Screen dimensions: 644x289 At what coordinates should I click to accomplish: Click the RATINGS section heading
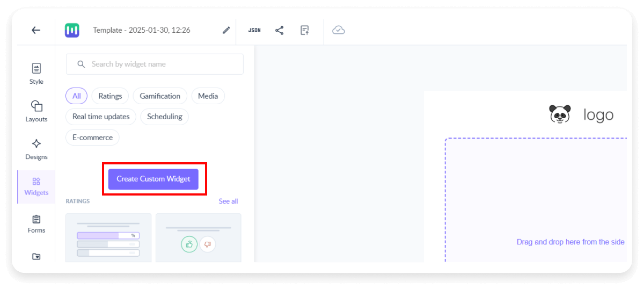click(x=78, y=201)
